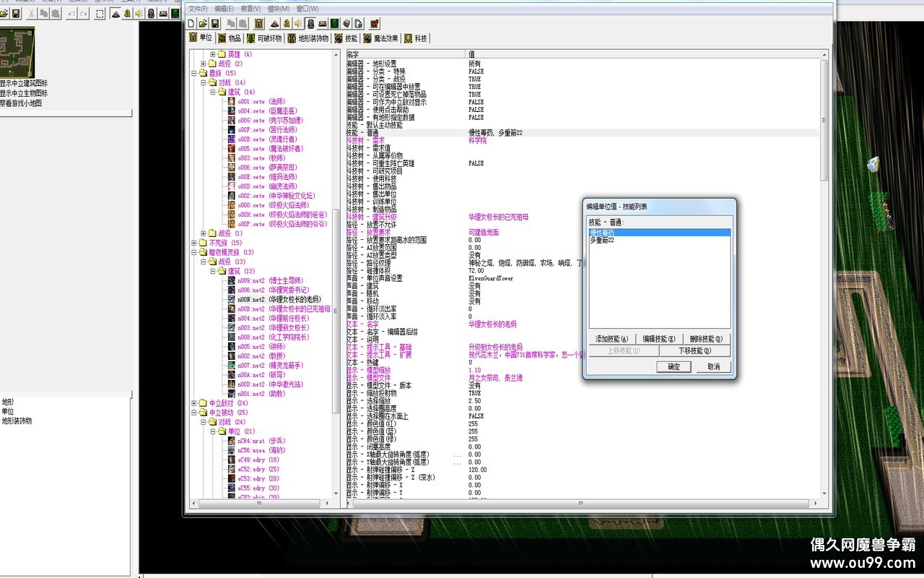
Task: Open the Terrain Editor mountain icon
Action: pyautogui.click(x=276, y=23)
